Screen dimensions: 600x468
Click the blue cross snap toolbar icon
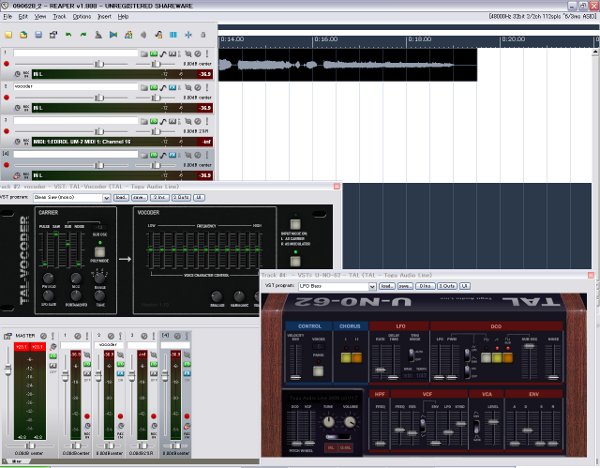(188, 35)
